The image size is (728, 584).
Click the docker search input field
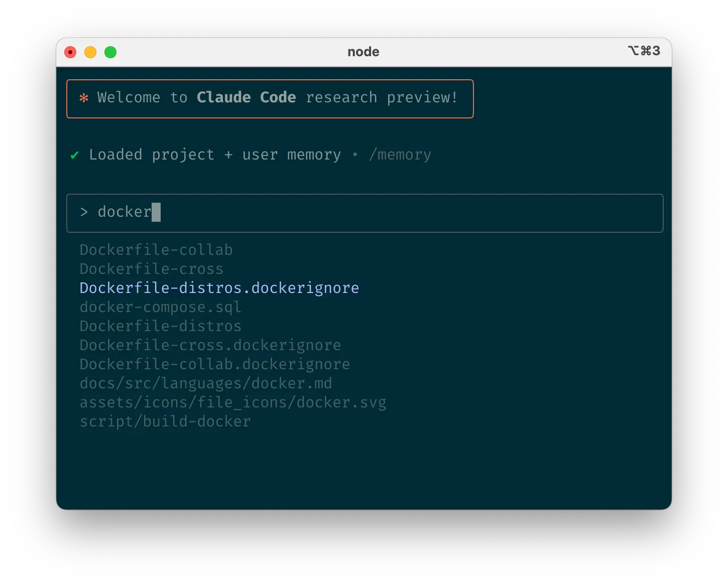tap(365, 213)
